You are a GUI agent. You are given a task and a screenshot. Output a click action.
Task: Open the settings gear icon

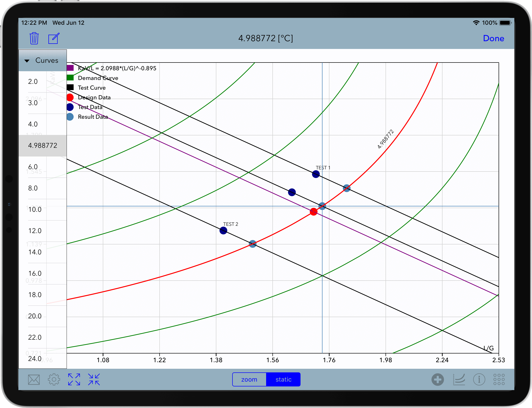coord(54,379)
